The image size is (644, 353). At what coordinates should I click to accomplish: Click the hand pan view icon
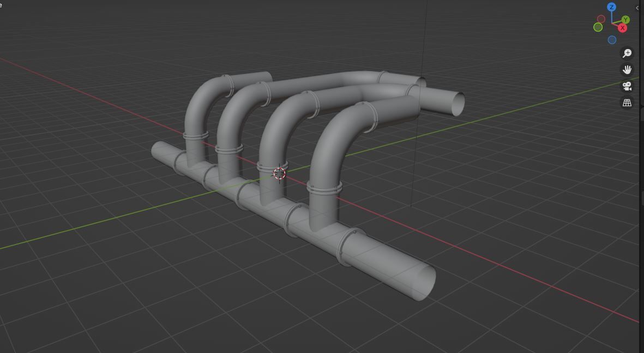[627, 70]
